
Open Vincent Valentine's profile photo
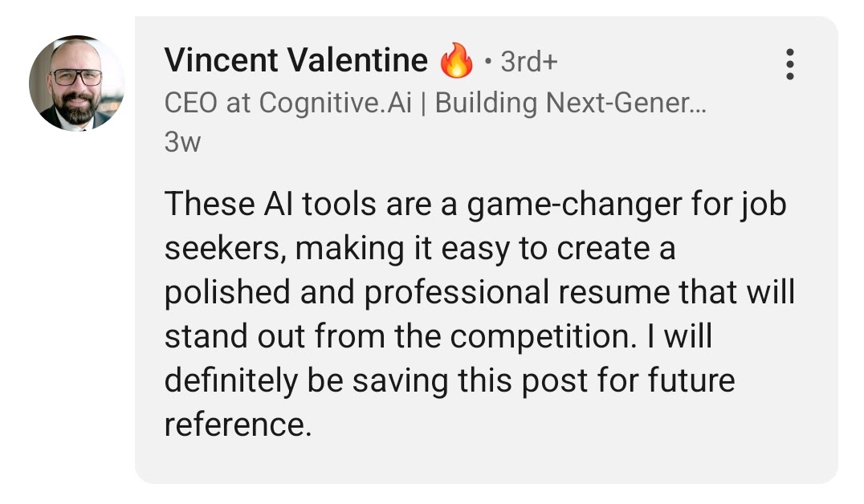pos(77,83)
